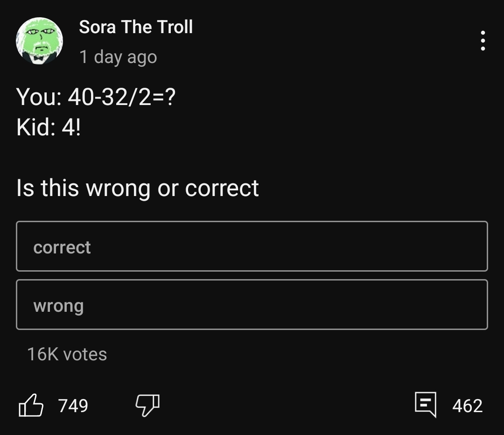
Task: Open comments via the comment icon
Action: (425, 404)
